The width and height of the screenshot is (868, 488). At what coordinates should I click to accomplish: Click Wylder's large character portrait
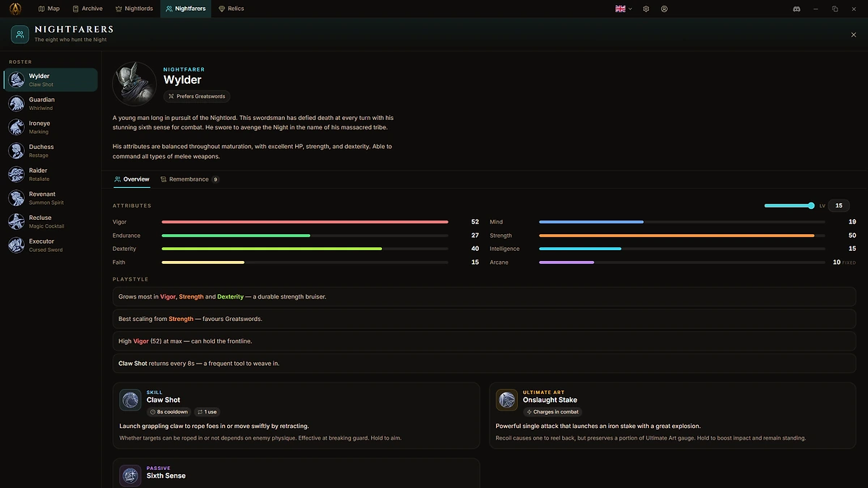click(135, 84)
